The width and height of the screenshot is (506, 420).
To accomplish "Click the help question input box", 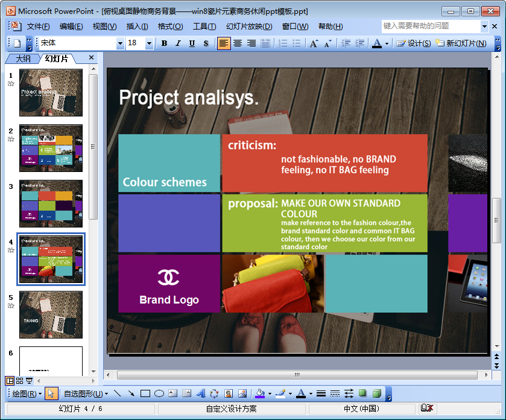I will tap(431, 26).
